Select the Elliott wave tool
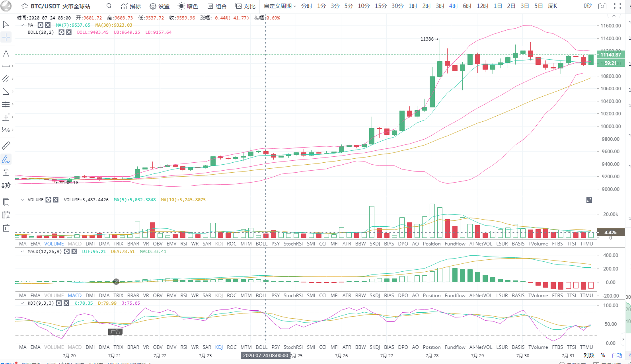 6,130
